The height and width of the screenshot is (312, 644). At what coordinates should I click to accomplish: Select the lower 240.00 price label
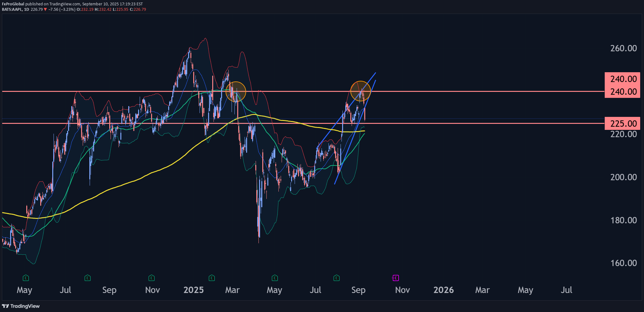pos(622,92)
